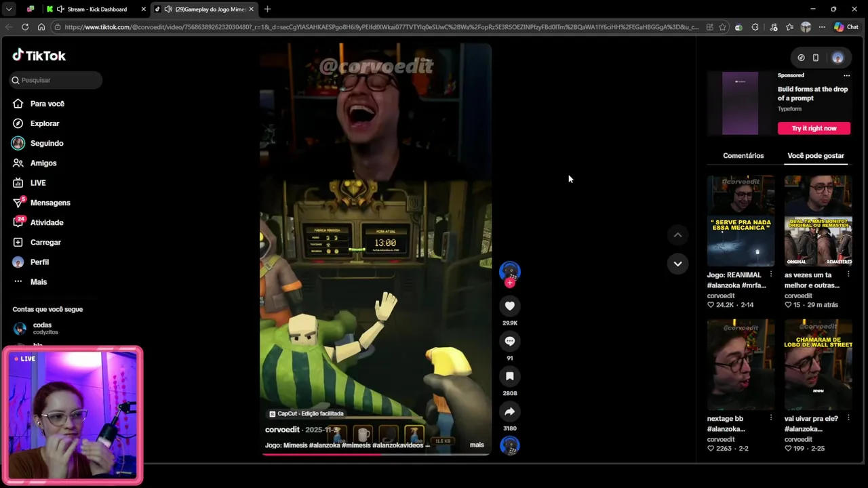Close the Kick Dashboard tab
Viewport: 868px width, 488px height.
point(143,9)
